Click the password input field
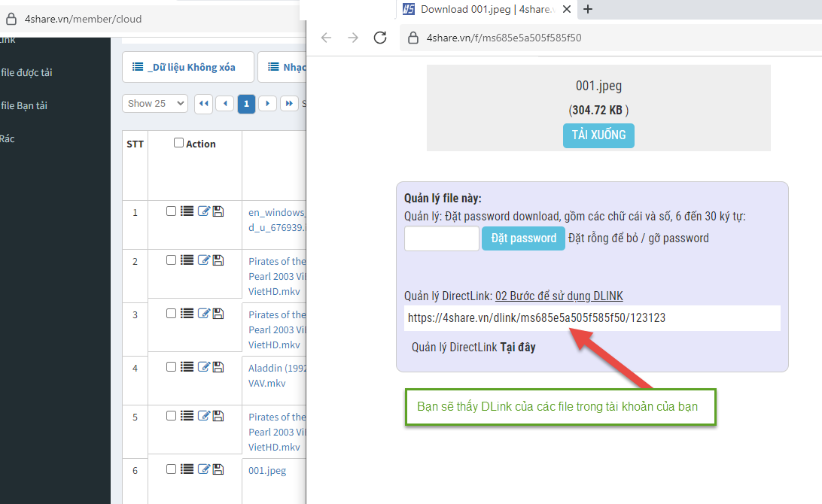 coord(442,238)
